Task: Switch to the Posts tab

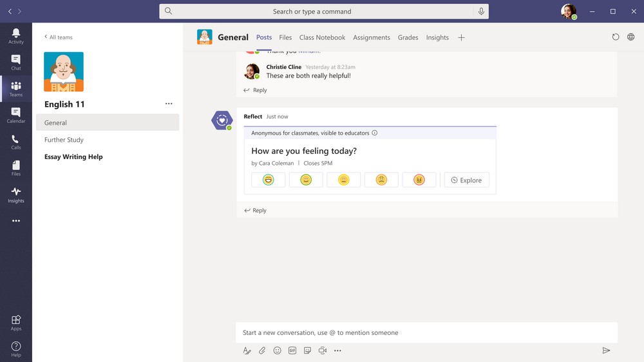Action: click(x=264, y=37)
